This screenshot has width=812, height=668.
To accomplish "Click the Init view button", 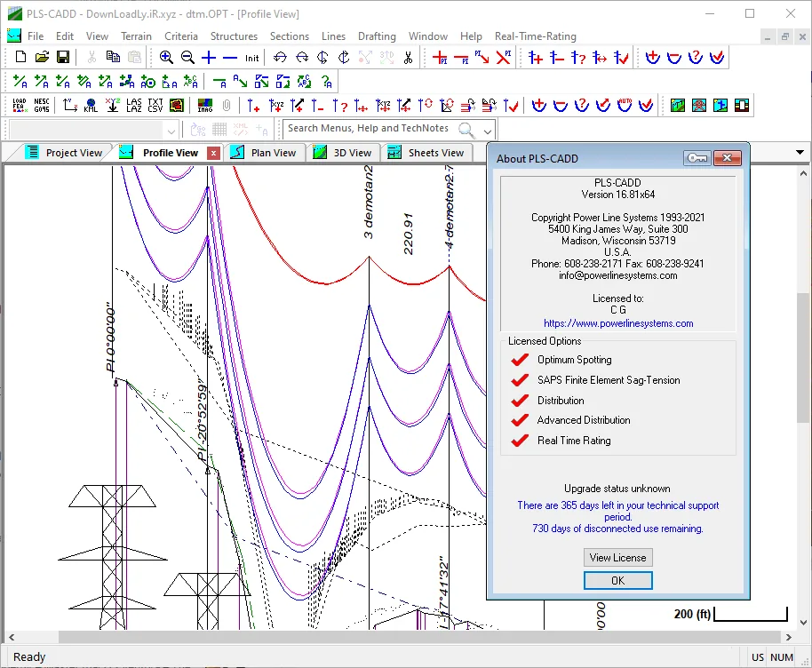I will 251,58.
